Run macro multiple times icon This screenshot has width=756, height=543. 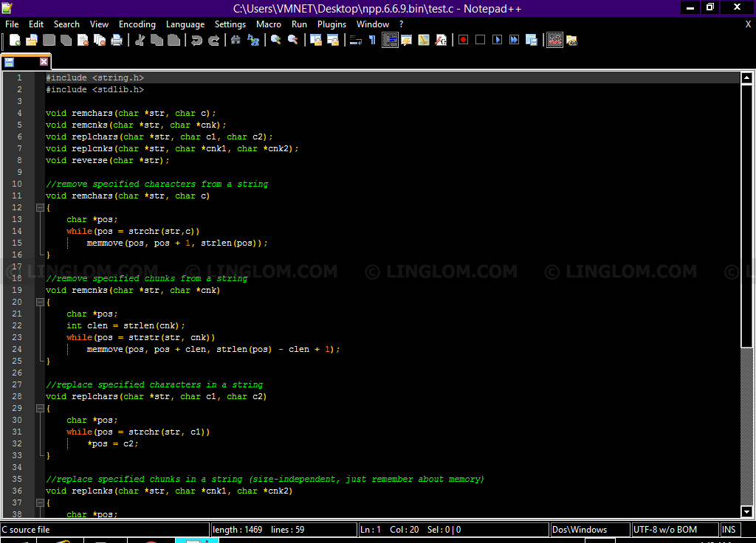(x=514, y=41)
